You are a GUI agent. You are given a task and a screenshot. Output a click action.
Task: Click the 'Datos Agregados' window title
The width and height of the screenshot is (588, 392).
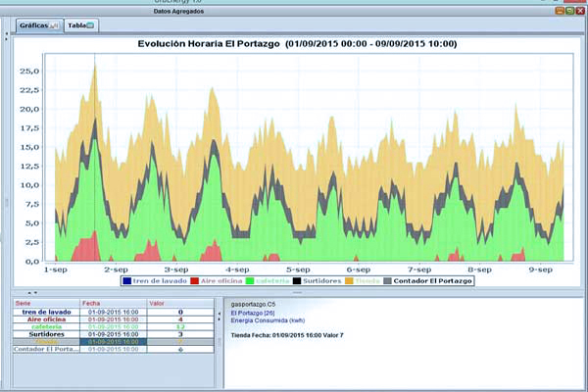click(x=178, y=11)
